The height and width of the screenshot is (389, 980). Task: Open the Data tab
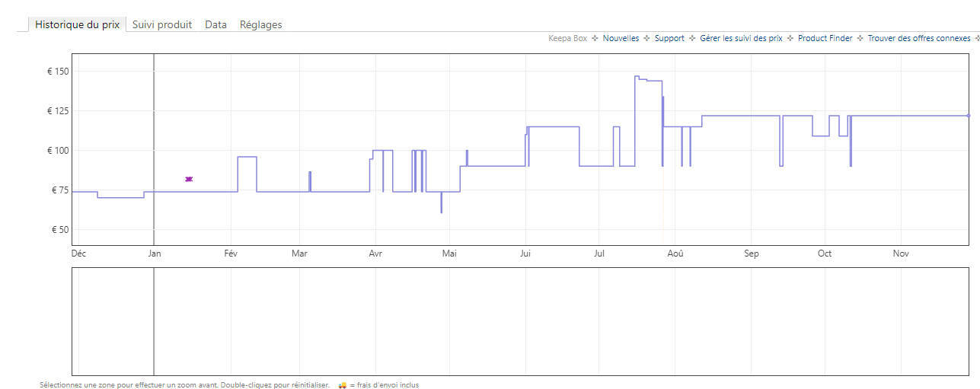coord(215,24)
